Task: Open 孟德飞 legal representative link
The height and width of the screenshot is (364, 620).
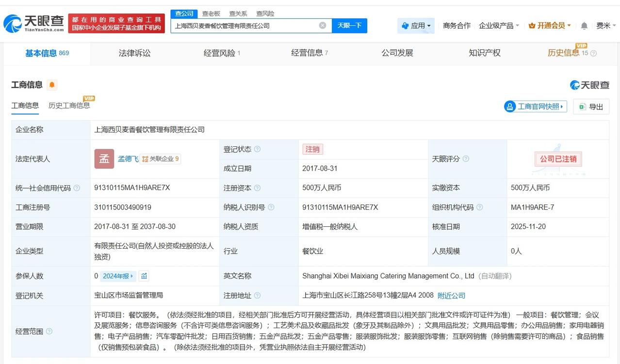Action: 128,159
